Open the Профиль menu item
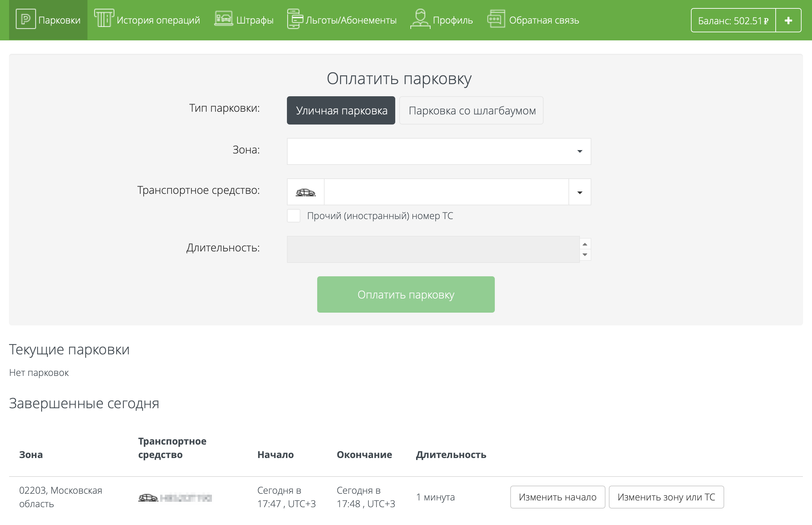This screenshot has width=812, height=525. pos(452,20)
